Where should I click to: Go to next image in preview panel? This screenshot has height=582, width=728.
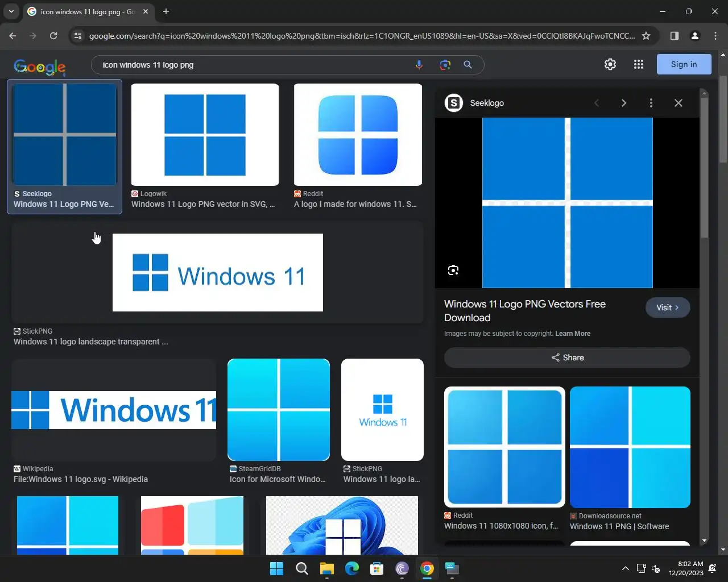pyautogui.click(x=624, y=103)
